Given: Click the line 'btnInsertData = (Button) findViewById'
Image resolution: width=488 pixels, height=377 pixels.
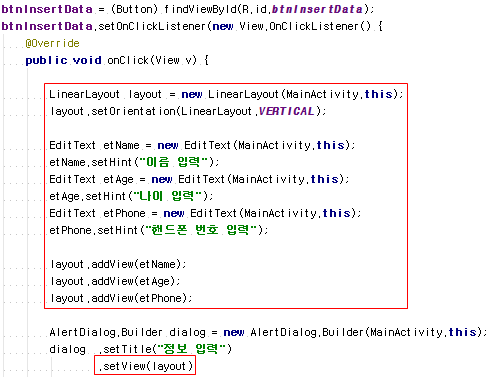Looking at the screenshot, I should pos(188,9).
